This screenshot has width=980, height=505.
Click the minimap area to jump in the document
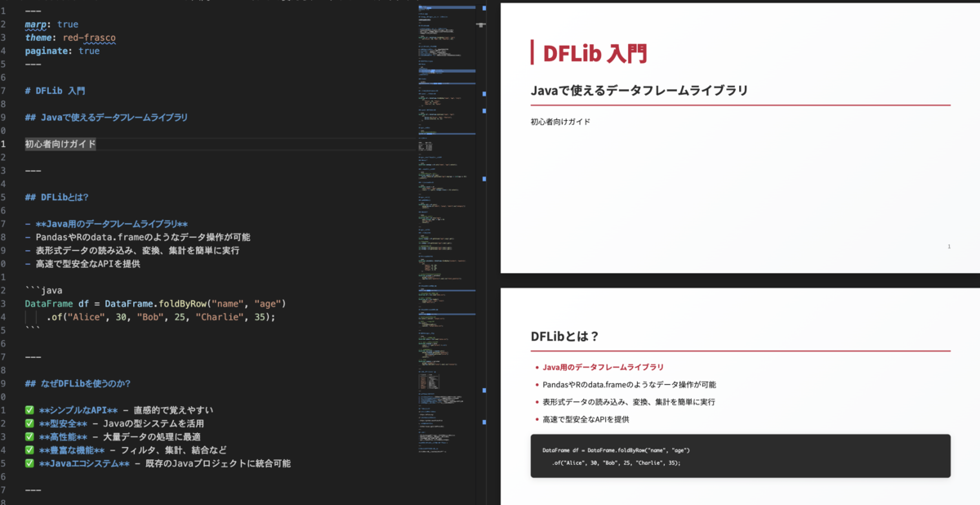pyautogui.click(x=445, y=245)
